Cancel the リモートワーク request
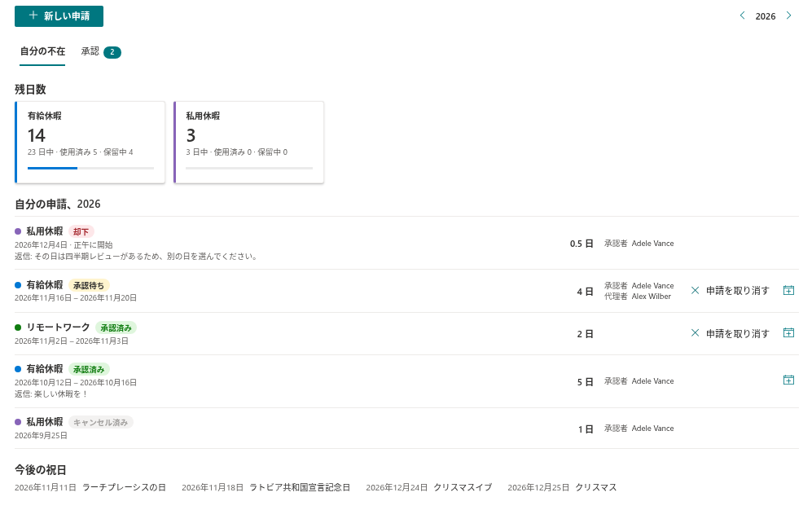The height and width of the screenshot is (510, 812). pyautogui.click(x=731, y=333)
